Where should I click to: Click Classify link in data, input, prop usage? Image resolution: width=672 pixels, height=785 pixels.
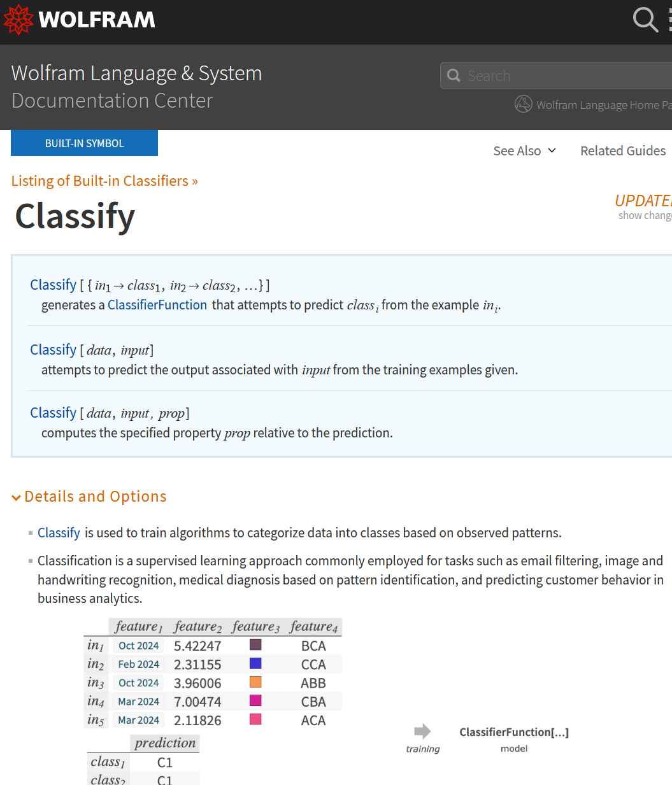click(53, 413)
